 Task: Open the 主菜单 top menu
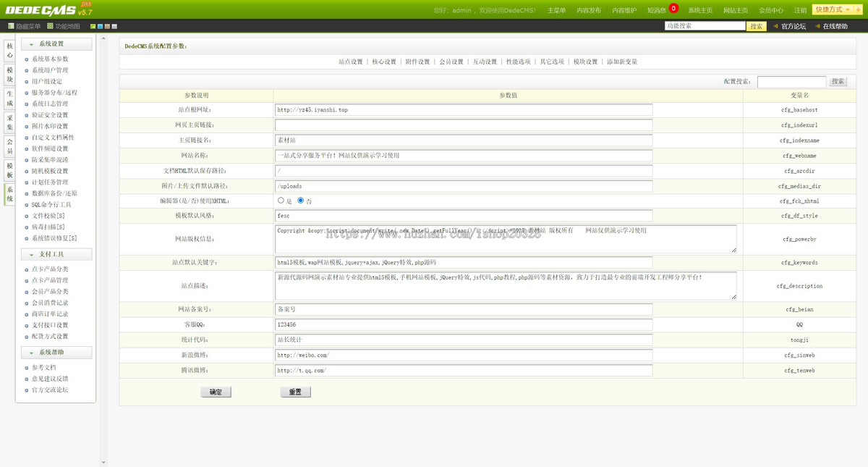(556, 10)
